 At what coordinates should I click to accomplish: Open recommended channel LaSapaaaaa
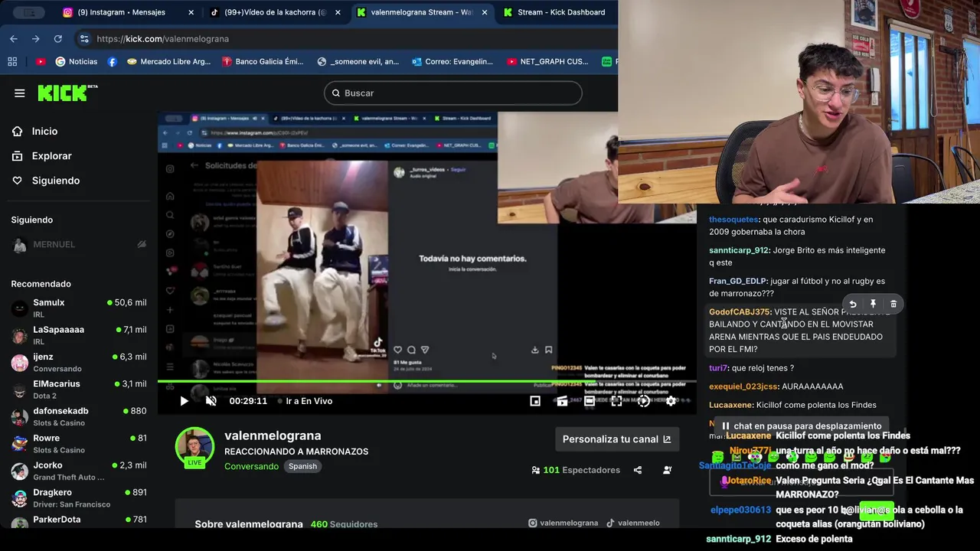pyautogui.click(x=79, y=334)
